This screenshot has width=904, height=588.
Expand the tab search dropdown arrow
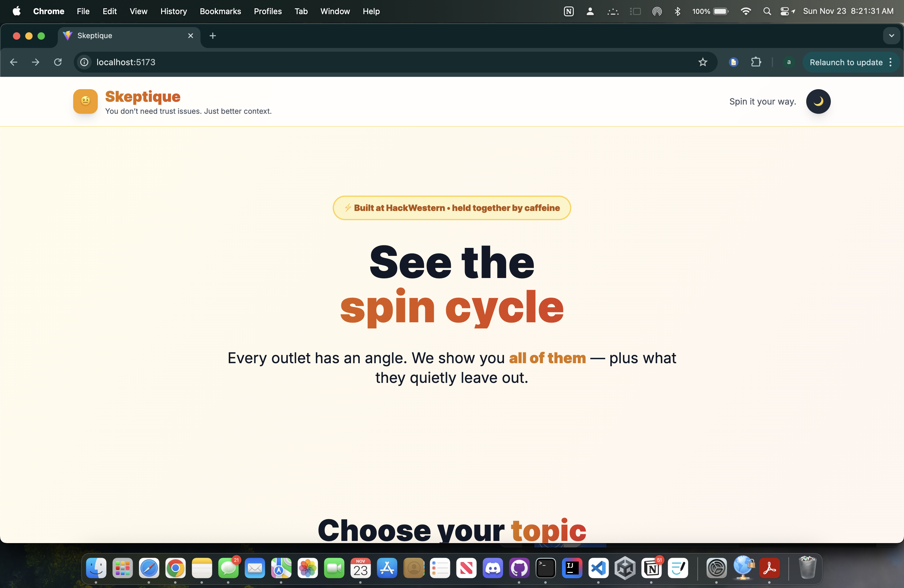pyautogui.click(x=891, y=36)
